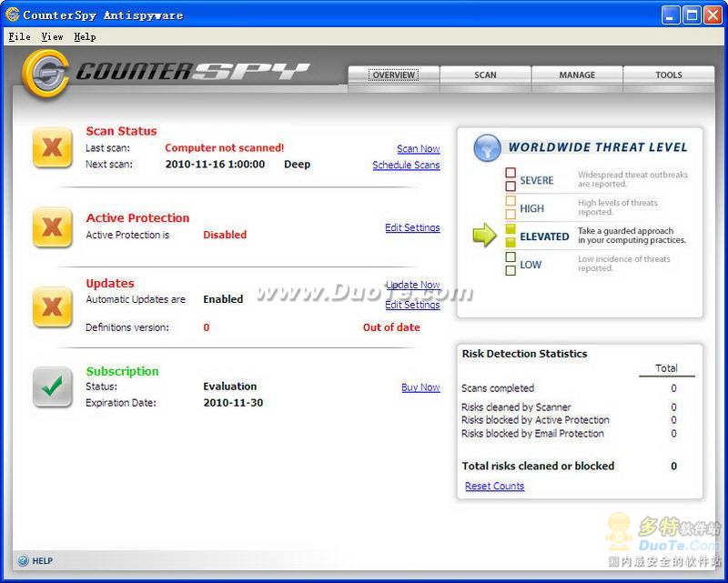Switch to the Manage tab

577,75
